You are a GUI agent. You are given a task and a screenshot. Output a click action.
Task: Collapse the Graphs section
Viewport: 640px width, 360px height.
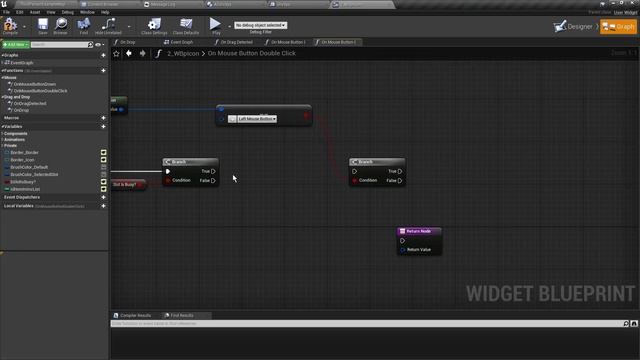click(2, 55)
